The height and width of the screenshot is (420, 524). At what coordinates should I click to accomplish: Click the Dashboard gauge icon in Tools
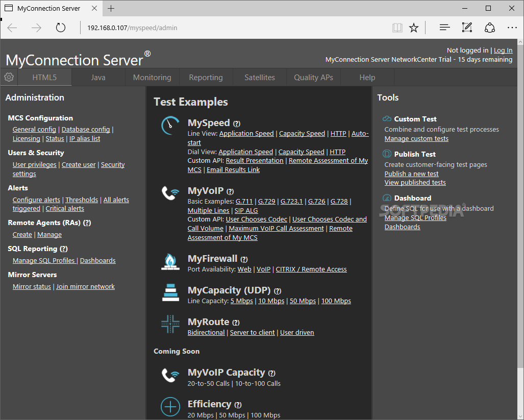(387, 198)
